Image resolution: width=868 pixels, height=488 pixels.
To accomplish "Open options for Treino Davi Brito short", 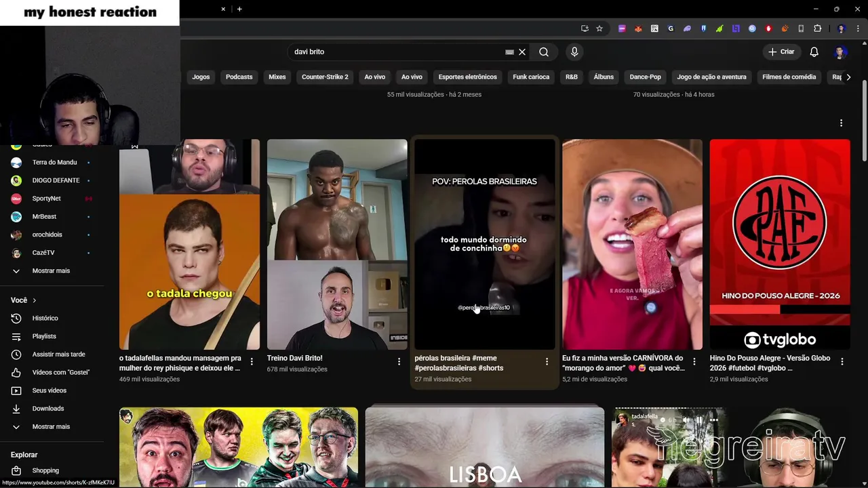I will point(399,362).
